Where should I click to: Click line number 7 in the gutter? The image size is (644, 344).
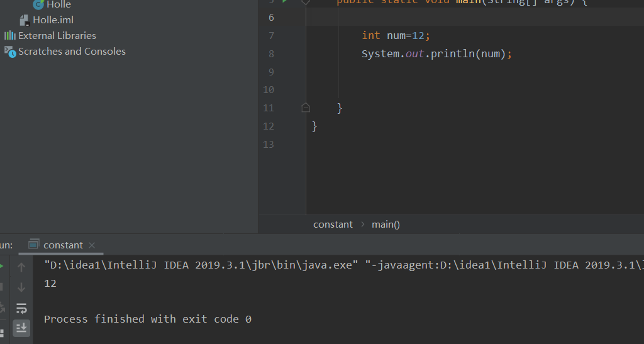tap(271, 36)
